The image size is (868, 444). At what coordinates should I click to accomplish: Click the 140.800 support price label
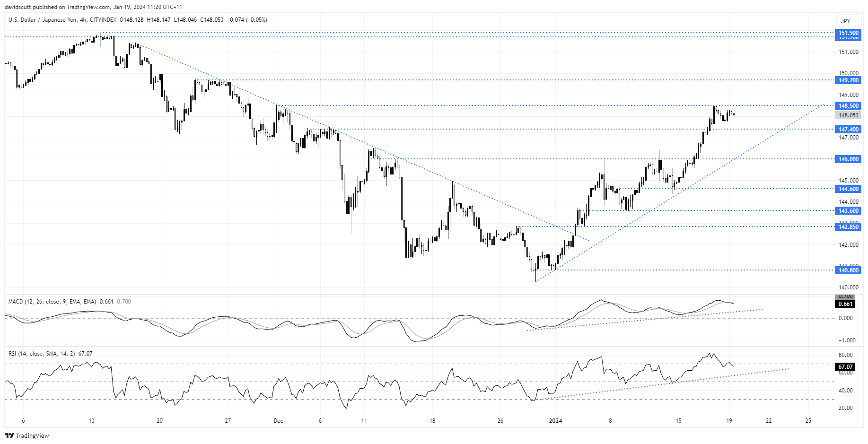tap(849, 270)
